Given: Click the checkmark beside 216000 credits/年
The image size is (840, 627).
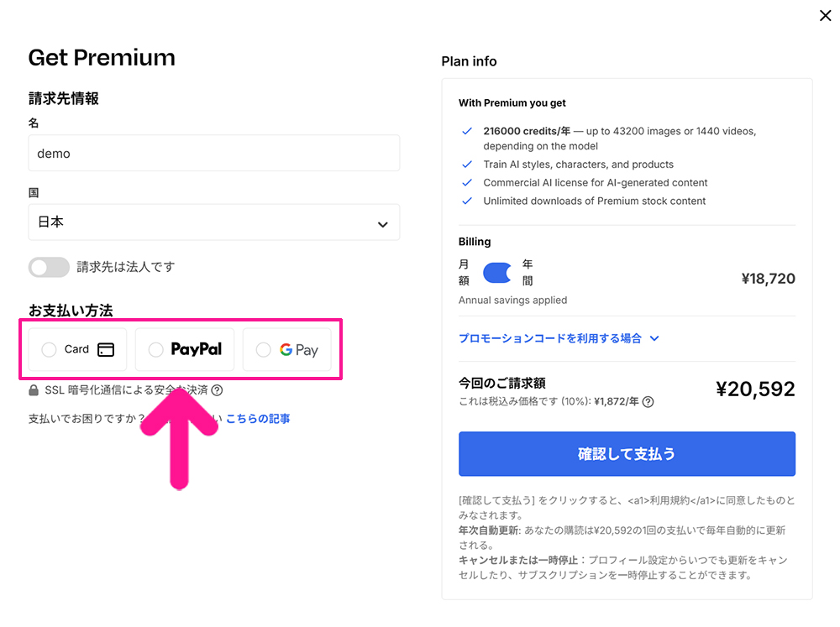Looking at the screenshot, I should [x=467, y=131].
